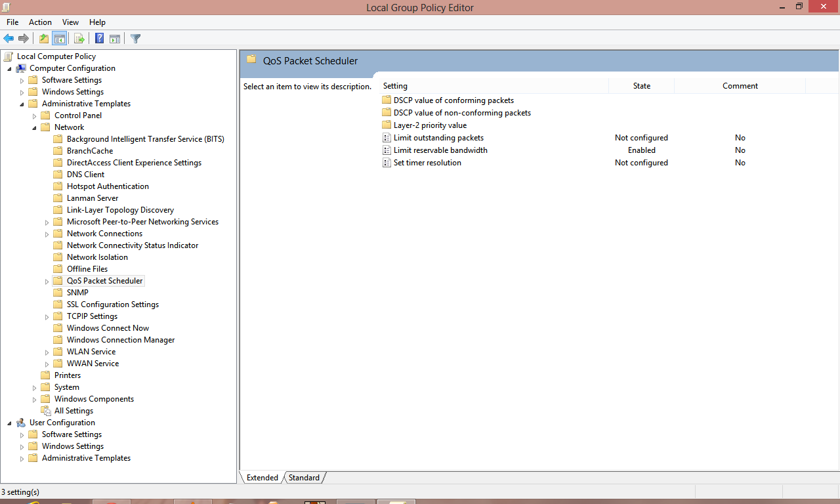Image resolution: width=840 pixels, height=504 pixels.
Task: Go up one level using the folder toolbar icon
Action: pyautogui.click(x=44, y=39)
